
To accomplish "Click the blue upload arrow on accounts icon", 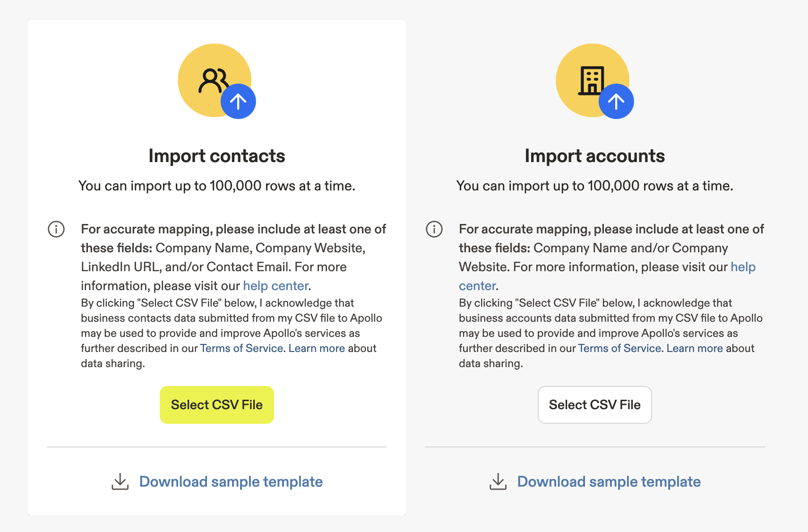I will [616, 101].
